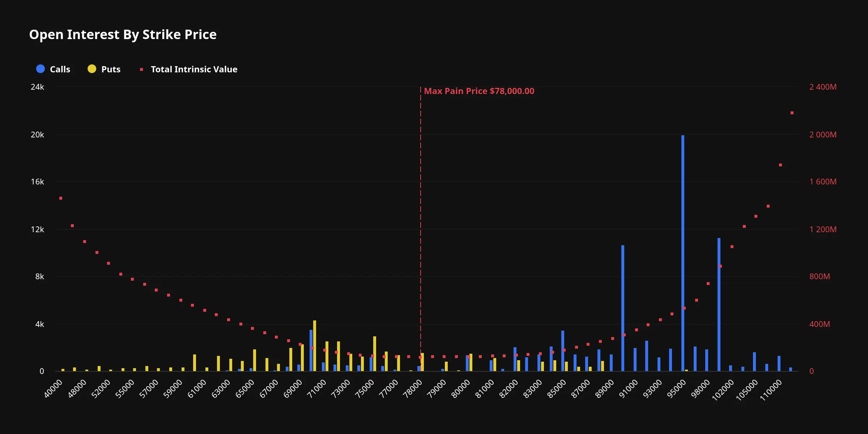The width and height of the screenshot is (868, 434).
Task: Click the Calls legend label
Action: 60,69
